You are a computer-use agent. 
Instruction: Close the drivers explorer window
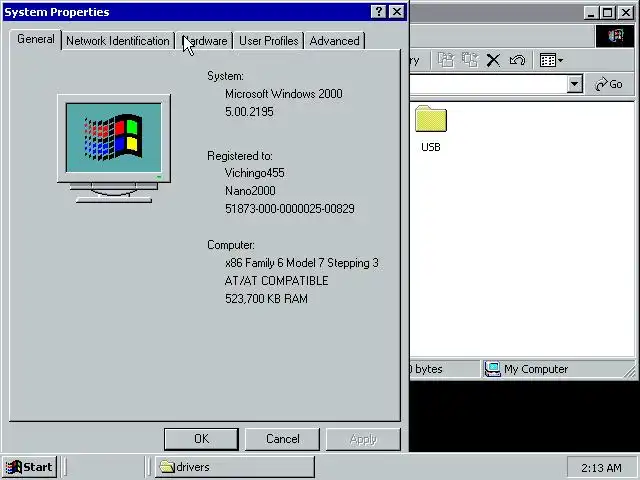click(x=625, y=13)
